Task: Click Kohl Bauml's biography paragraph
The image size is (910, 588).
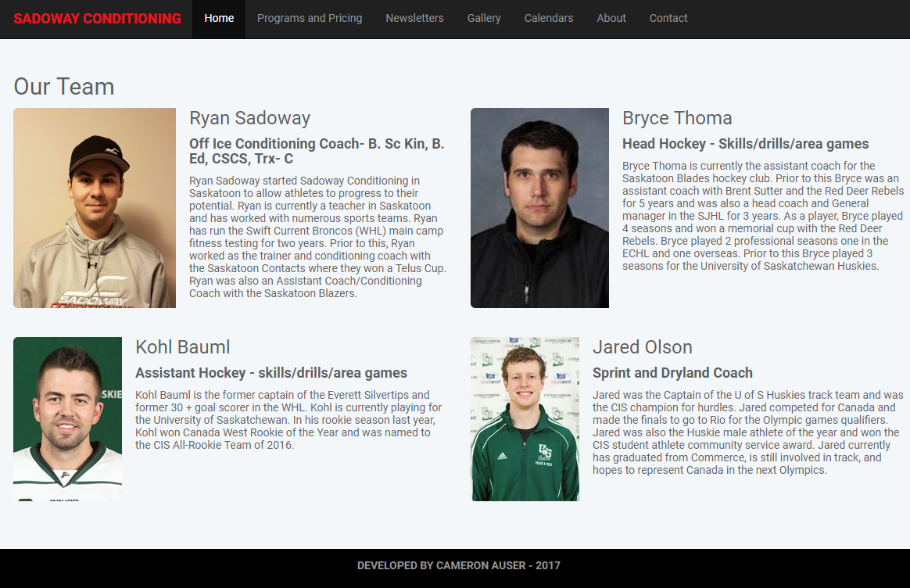Action: click(288, 420)
